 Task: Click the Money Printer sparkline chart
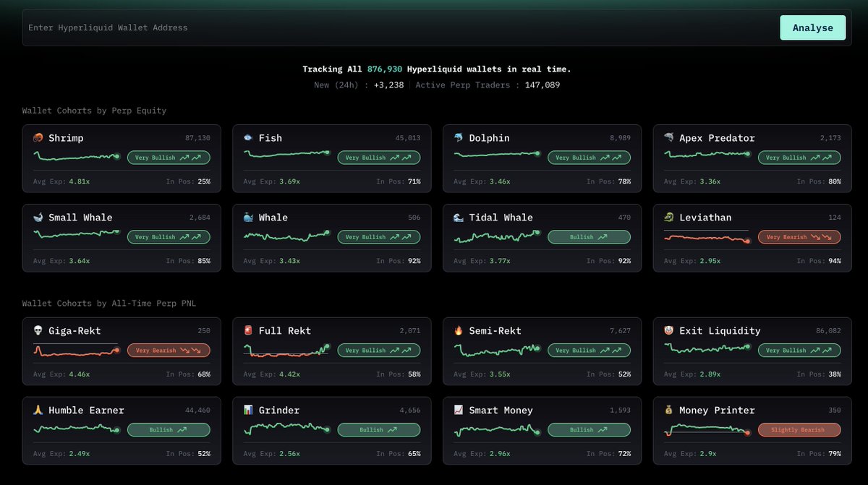coord(707,430)
